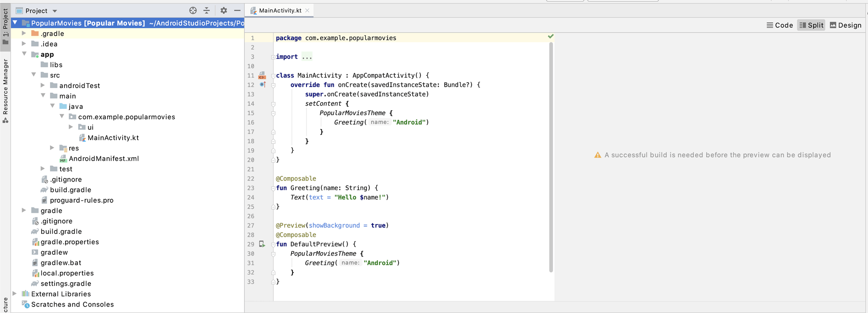Hide the Project panel with minimize icon
The height and width of the screenshot is (313, 868).
pyautogui.click(x=237, y=10)
